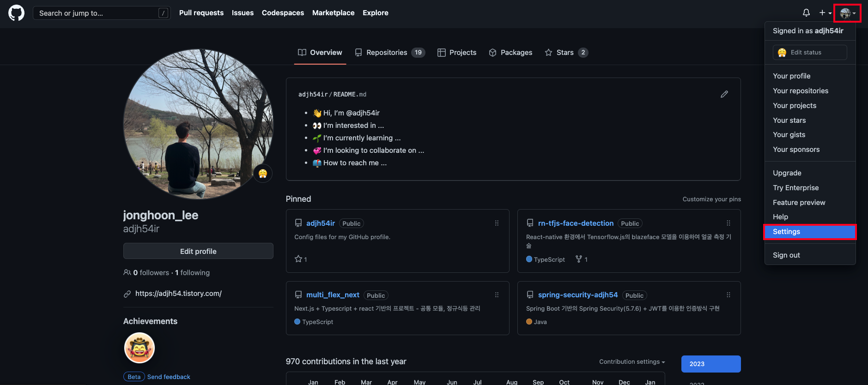Screen dimensions: 868x385
Task: Edit the README pencil icon
Action: tap(724, 94)
